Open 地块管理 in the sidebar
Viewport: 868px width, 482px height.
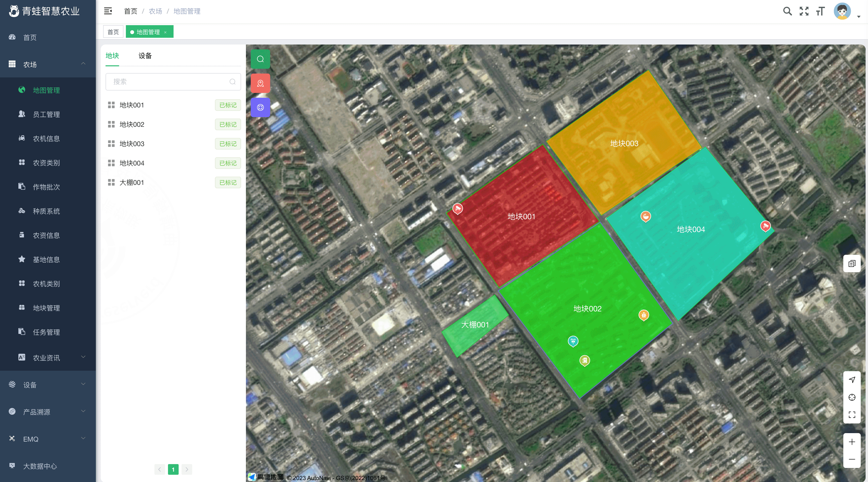[48, 308]
